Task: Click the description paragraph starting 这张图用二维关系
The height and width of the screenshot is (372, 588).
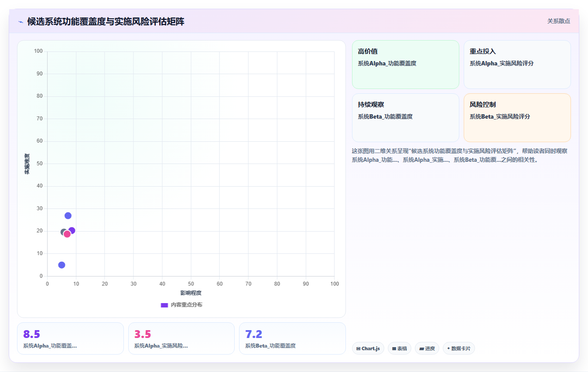Action: 460,155
